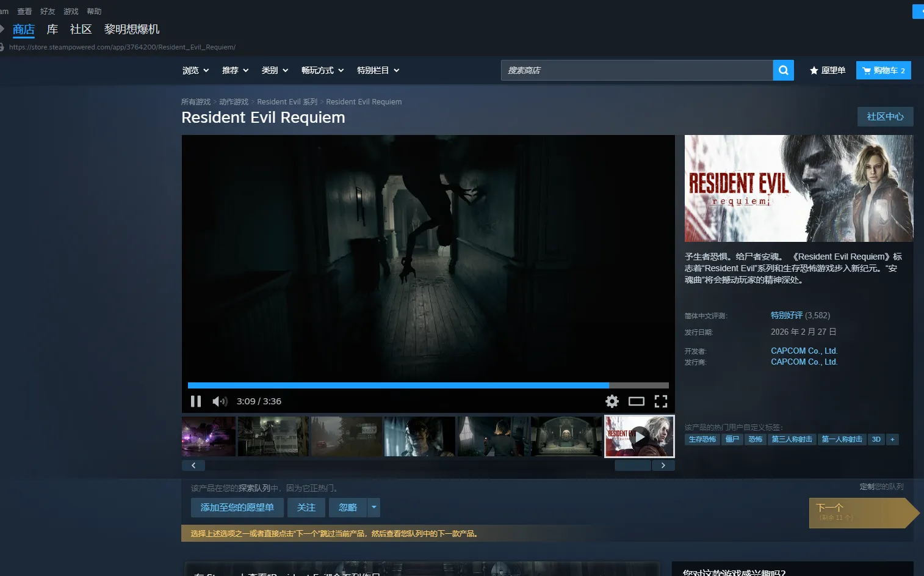Open dropdown arrow next to 忽略
The width and height of the screenshot is (924, 576).
coord(374,508)
